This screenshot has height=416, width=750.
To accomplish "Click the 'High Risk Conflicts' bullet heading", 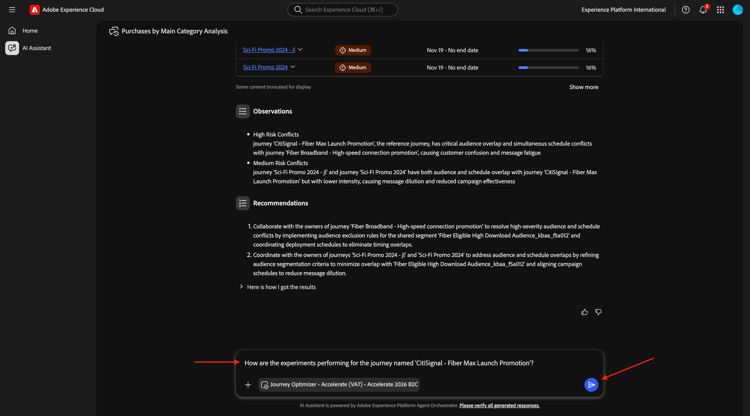I will pyautogui.click(x=276, y=134).
